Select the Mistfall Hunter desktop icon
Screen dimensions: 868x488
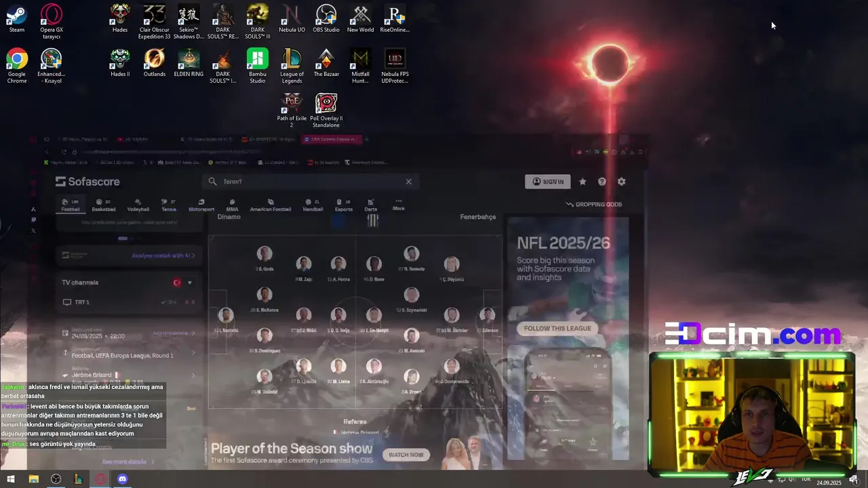(x=361, y=66)
